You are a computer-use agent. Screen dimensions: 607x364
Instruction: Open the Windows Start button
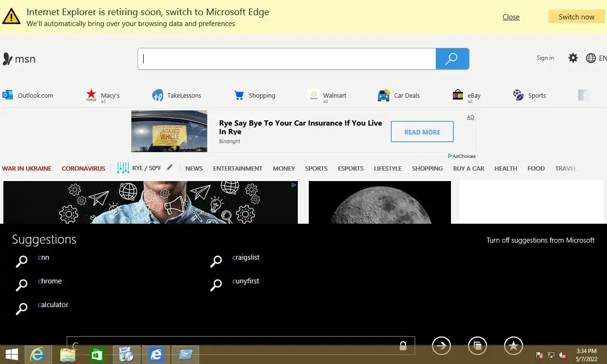12,355
